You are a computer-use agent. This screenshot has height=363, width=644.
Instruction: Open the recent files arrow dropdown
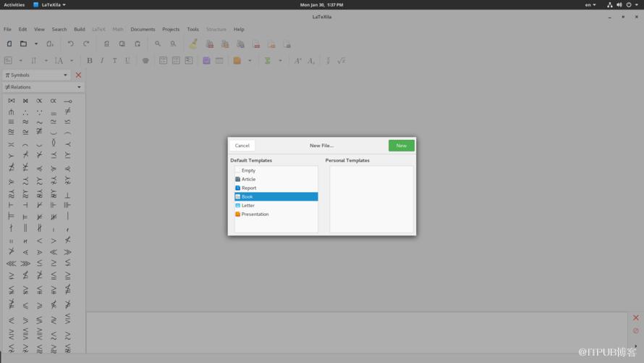(36, 43)
